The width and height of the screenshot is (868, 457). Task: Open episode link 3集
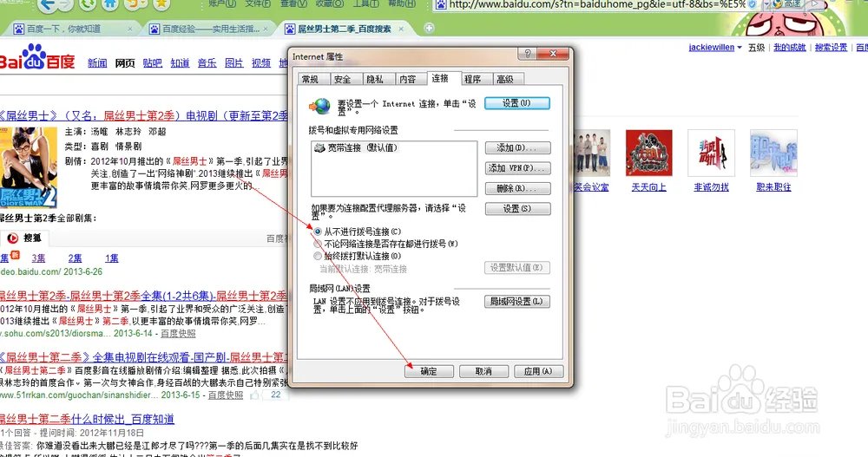[x=38, y=258]
